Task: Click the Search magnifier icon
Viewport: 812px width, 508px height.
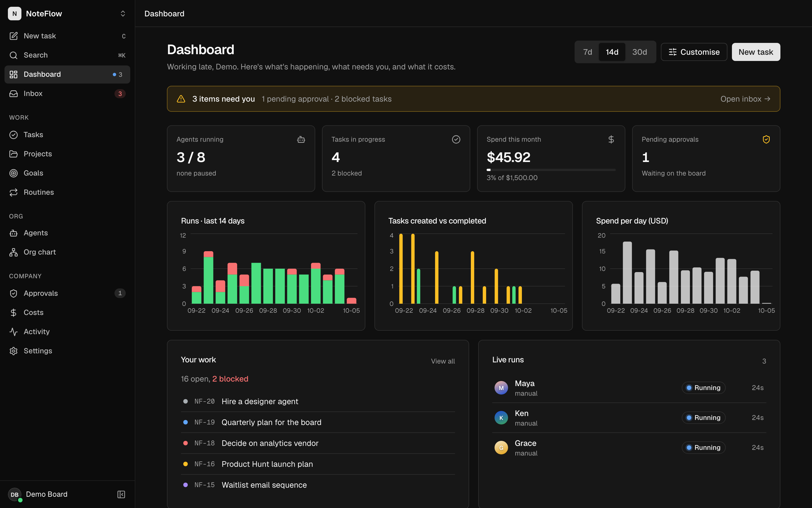Action: tap(14, 55)
